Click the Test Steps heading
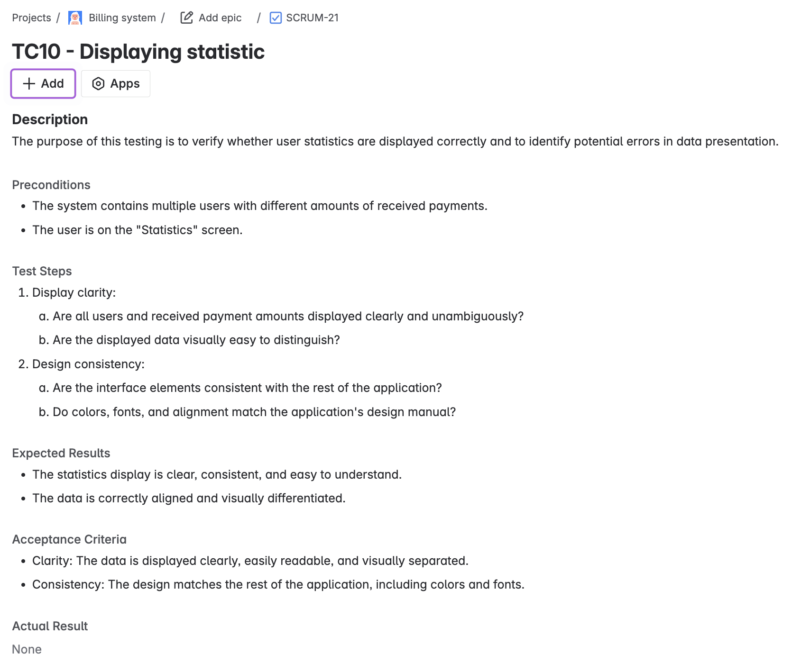 [x=42, y=271]
